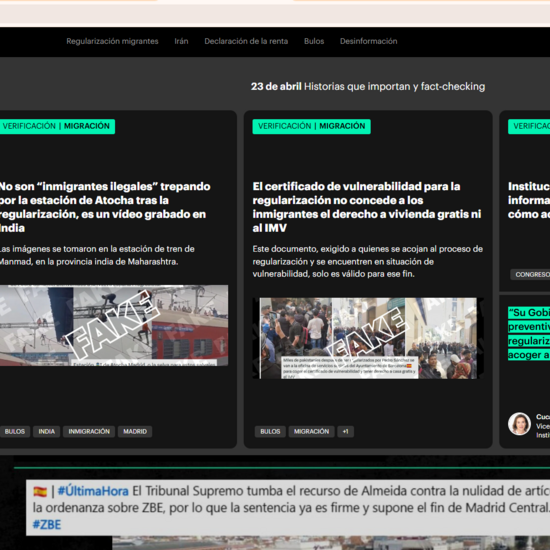Open the Irán topic link
Viewport: 550px width, 550px height.
181,41
